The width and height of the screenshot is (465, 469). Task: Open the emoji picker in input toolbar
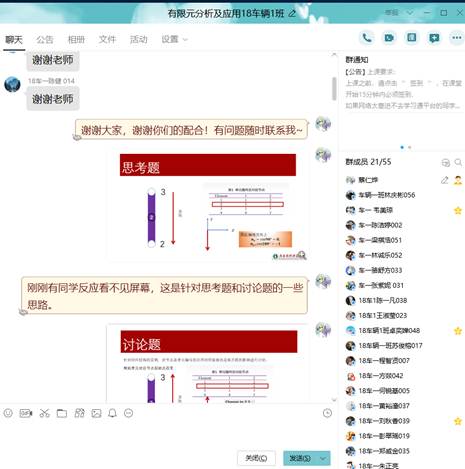8,413
